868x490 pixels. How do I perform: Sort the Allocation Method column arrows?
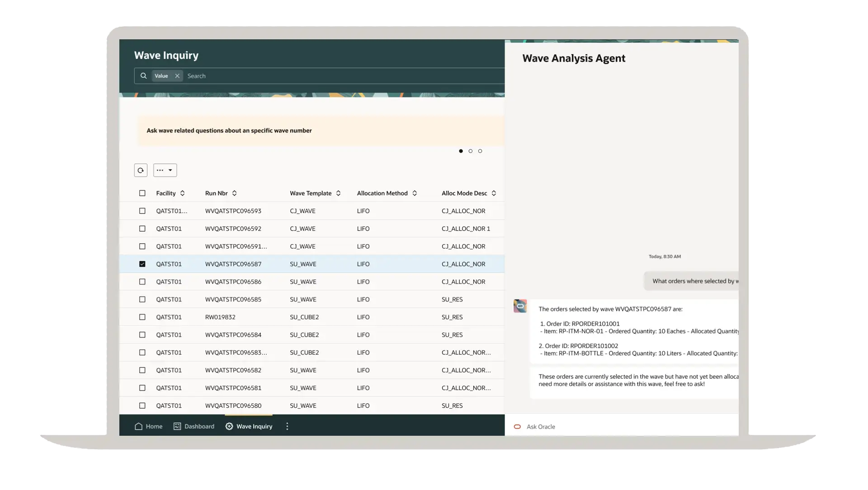tap(415, 193)
